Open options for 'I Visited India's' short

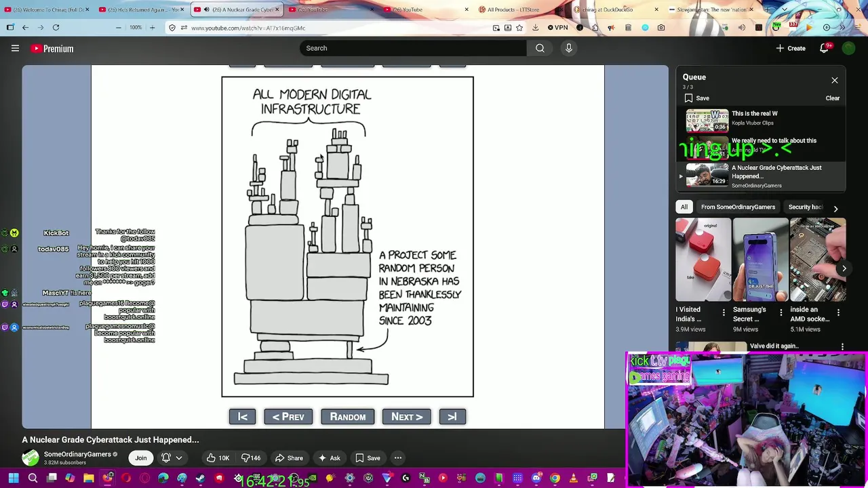pos(724,313)
